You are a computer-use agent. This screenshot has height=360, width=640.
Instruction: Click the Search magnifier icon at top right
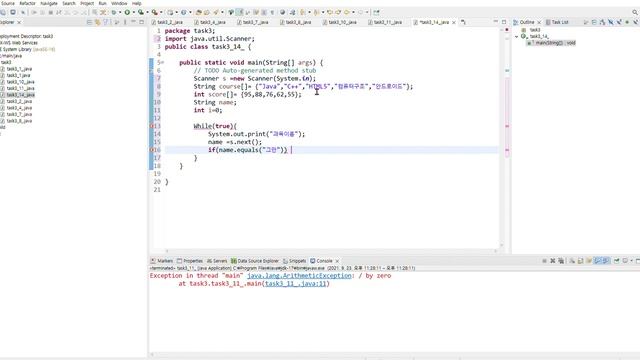(635, 12)
